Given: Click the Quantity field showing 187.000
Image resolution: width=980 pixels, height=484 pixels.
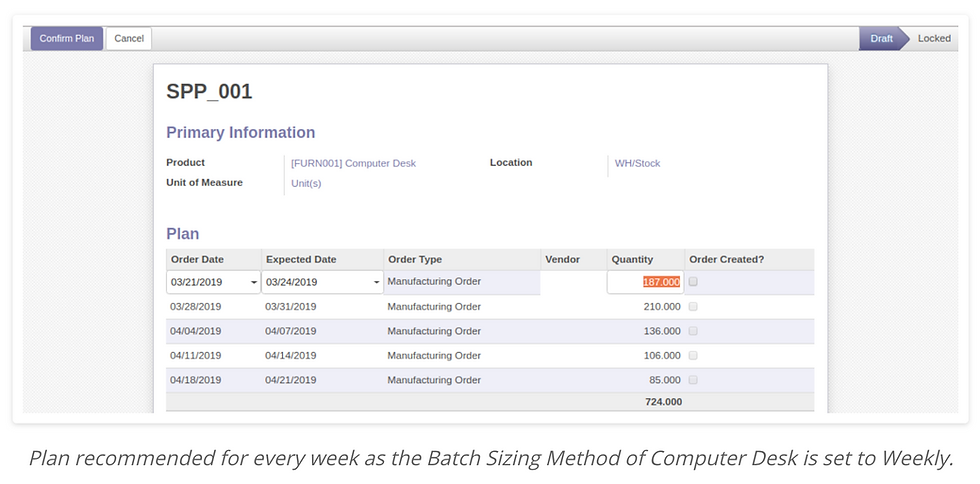Looking at the screenshot, I should pyautogui.click(x=645, y=282).
